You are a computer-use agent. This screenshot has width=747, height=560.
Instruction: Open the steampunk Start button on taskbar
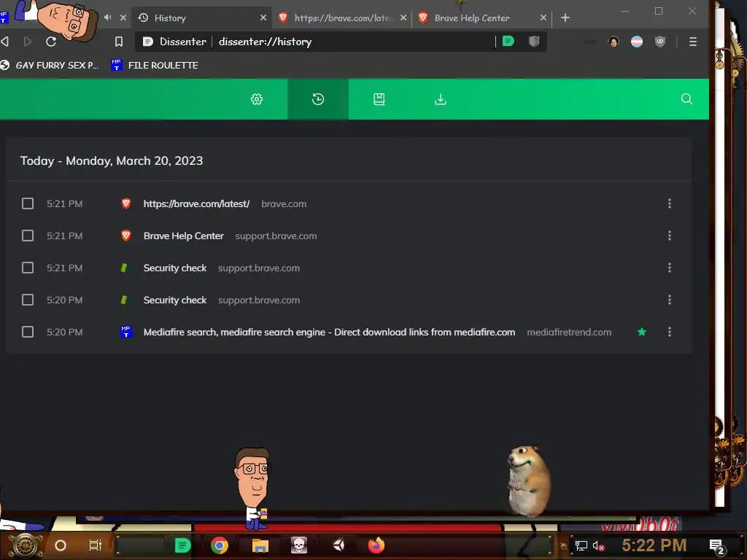25,545
